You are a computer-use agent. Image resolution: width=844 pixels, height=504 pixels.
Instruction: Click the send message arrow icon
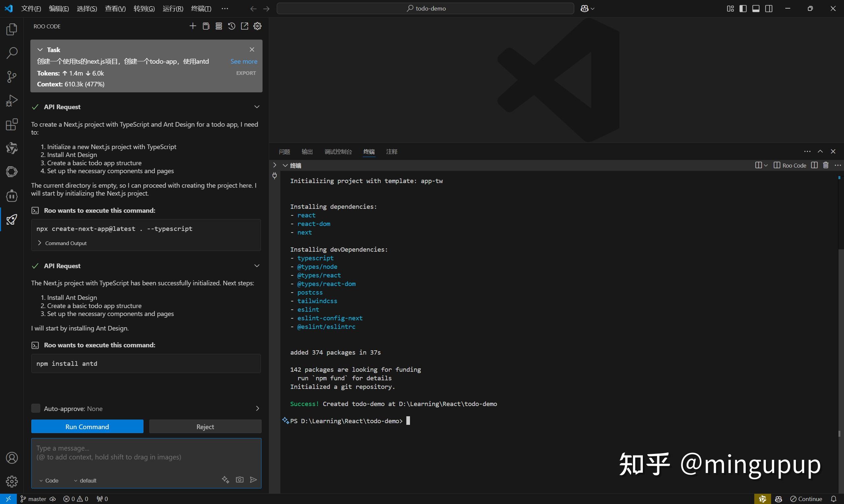(253, 480)
